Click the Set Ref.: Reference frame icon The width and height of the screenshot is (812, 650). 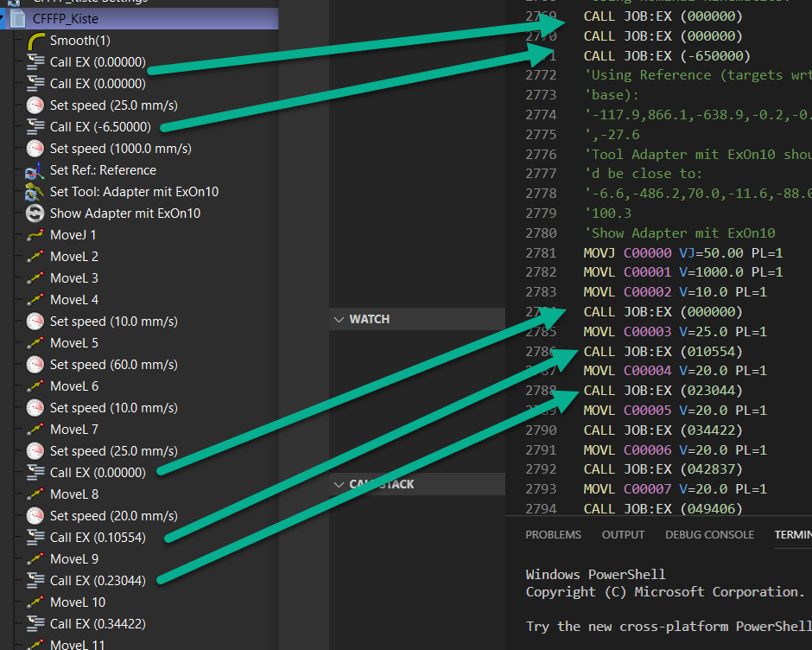tap(35, 170)
